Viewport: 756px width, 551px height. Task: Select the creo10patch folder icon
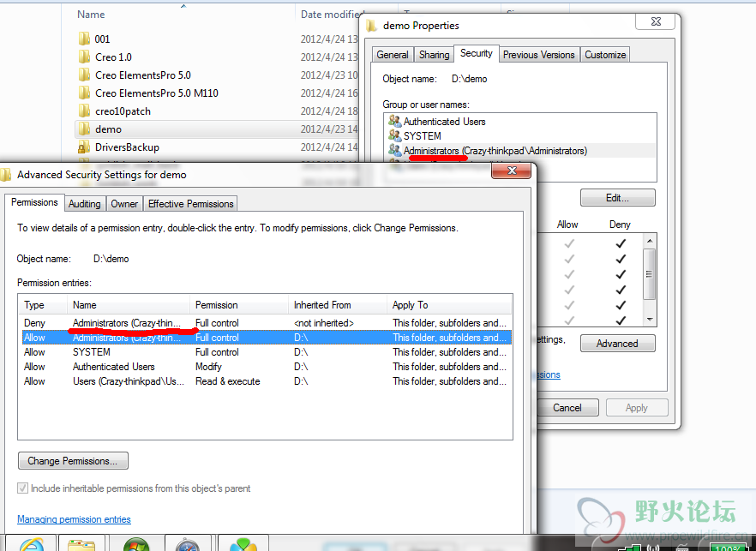pyautogui.click(x=84, y=111)
